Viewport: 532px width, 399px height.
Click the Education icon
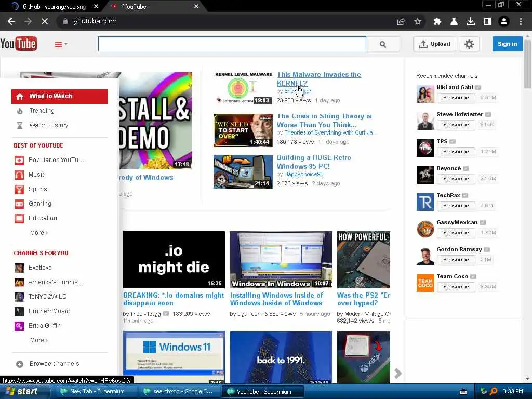[19, 219]
